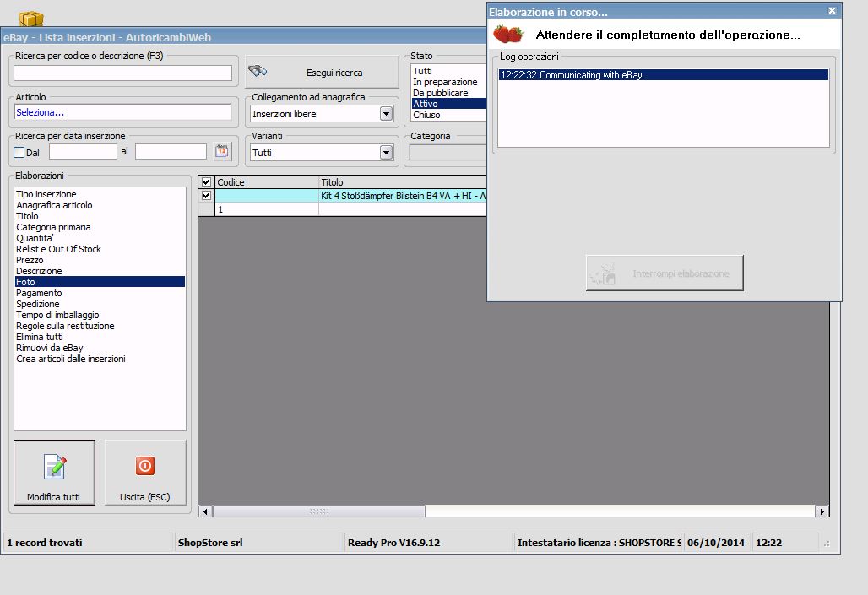
Task: Click the Dal start date field
Action: [x=83, y=151]
